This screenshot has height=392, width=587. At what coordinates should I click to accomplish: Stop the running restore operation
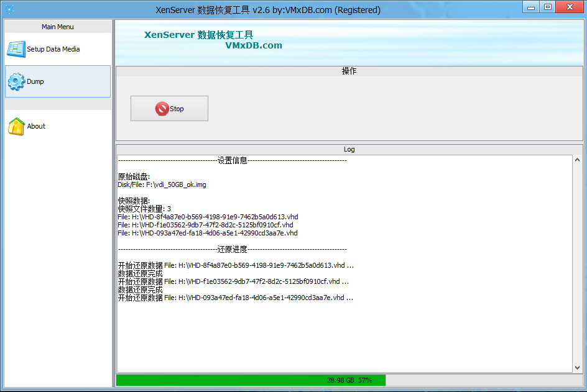click(x=169, y=109)
